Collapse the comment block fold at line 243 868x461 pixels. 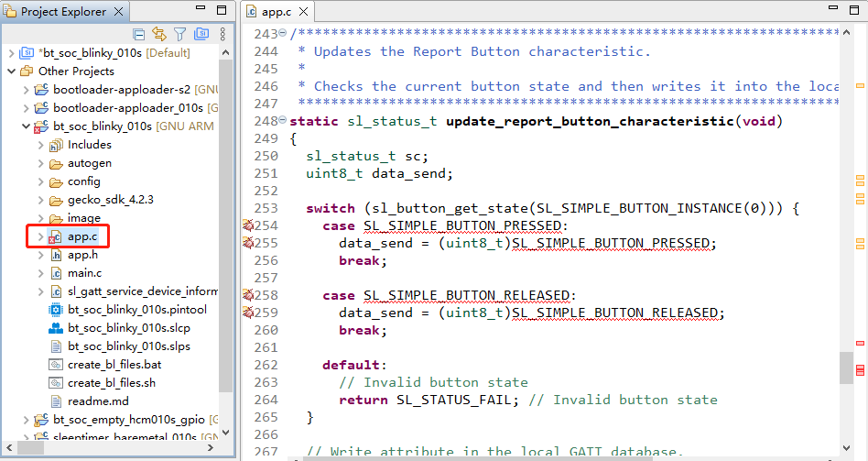coord(282,34)
